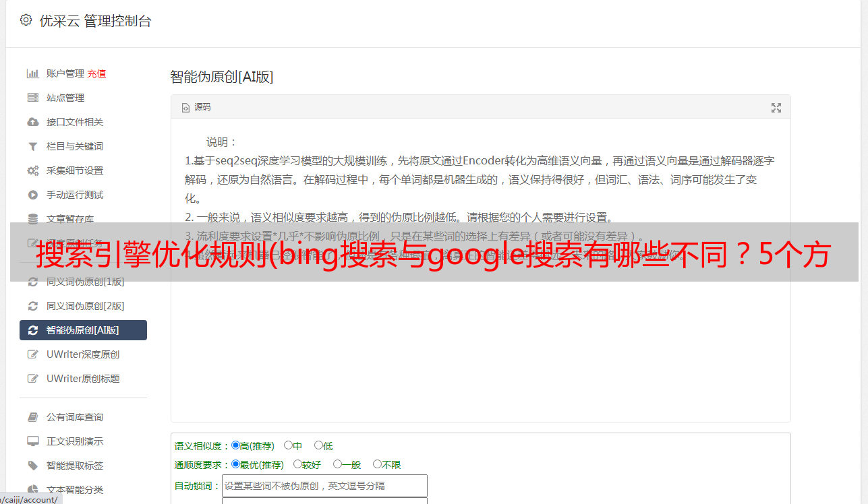Select 最优(推荐) for 通顺度要求
Screen dimensions: 868x504
(x=235, y=464)
